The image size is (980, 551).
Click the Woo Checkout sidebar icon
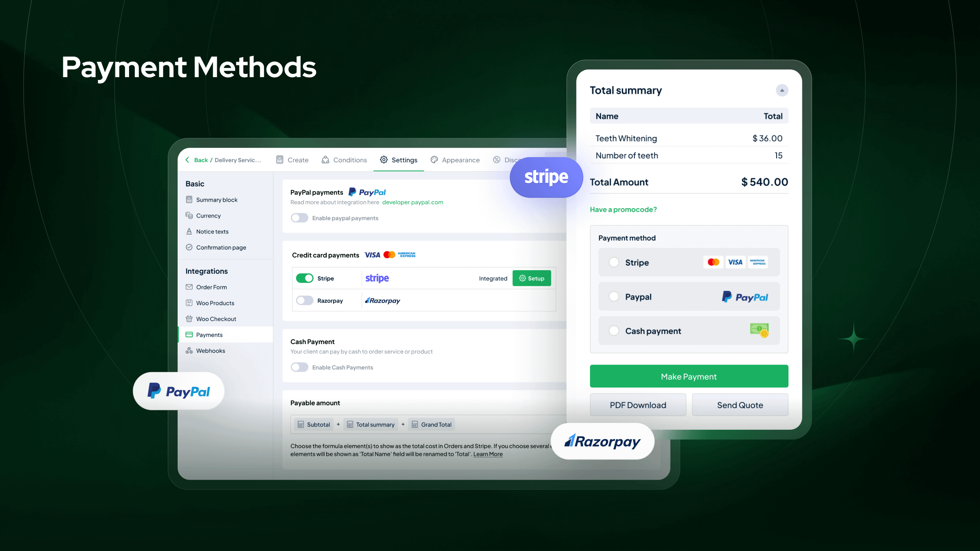tap(190, 318)
